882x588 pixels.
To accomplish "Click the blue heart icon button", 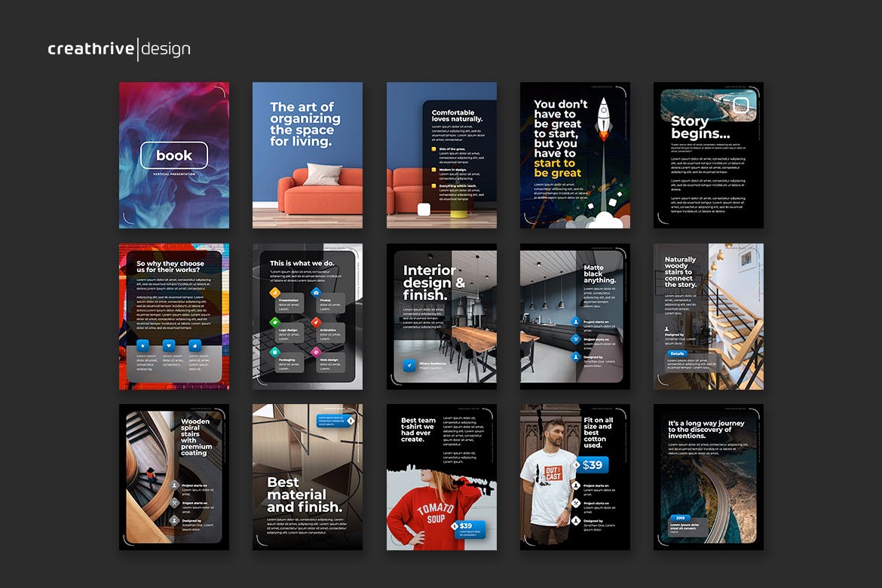I will click(169, 345).
